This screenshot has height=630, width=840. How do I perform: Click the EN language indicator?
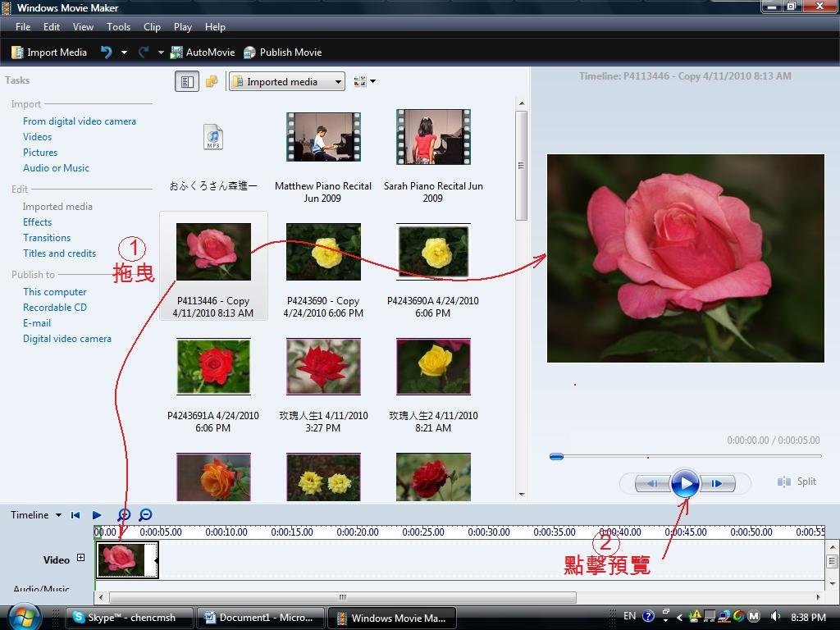click(x=629, y=616)
